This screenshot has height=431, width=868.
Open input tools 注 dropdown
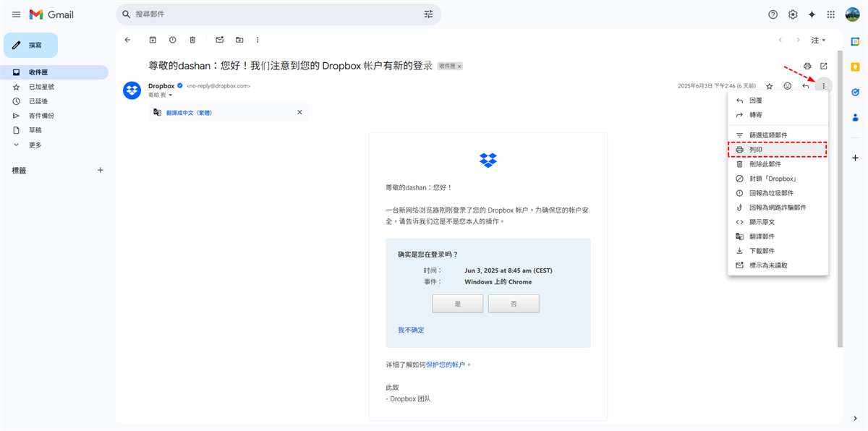pyautogui.click(x=820, y=40)
